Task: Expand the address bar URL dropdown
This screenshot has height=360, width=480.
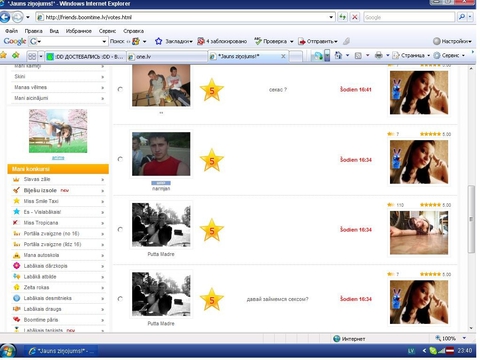Action: tap(331, 17)
